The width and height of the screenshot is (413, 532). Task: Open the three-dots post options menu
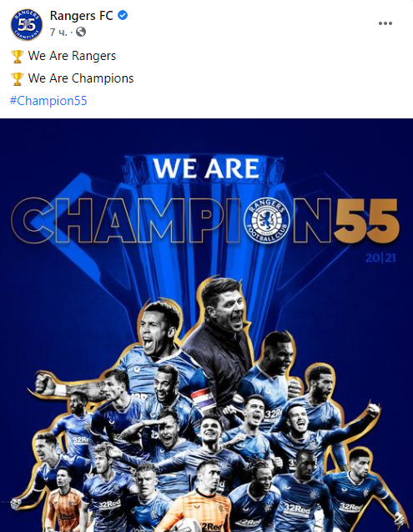pos(385,23)
